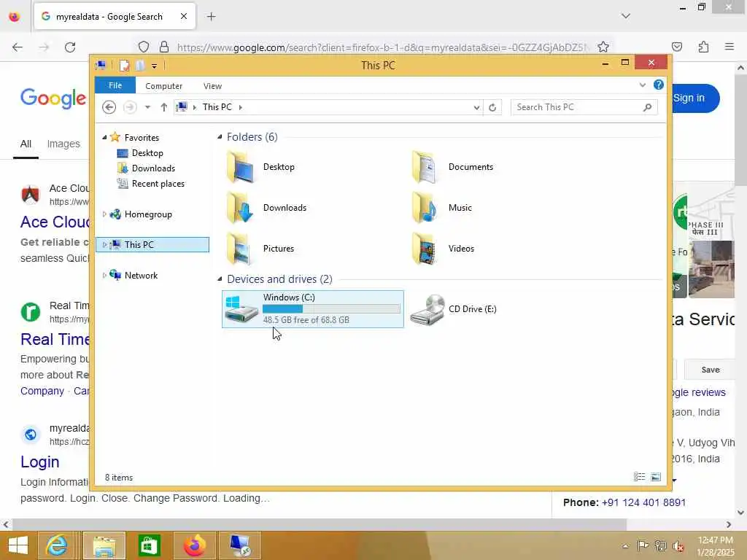747x560 pixels.
Task: Click the Company sitelink
Action: pyautogui.click(x=42, y=391)
